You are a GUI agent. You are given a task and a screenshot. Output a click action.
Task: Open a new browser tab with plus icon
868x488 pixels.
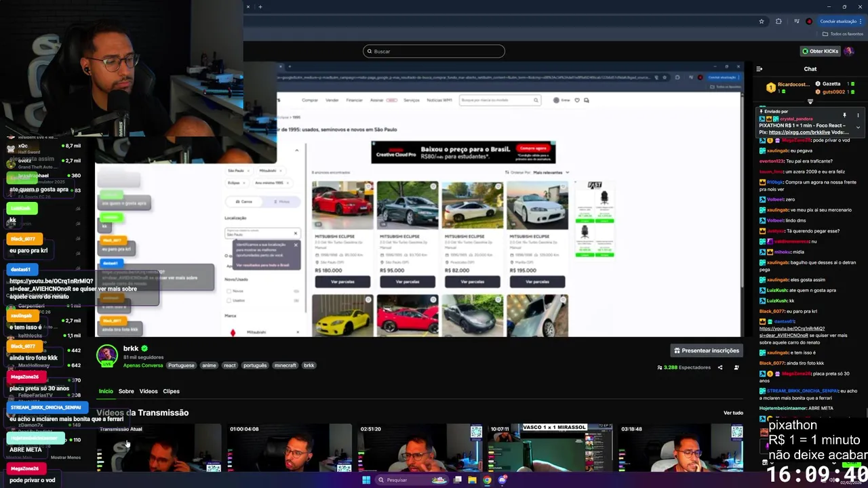click(260, 7)
